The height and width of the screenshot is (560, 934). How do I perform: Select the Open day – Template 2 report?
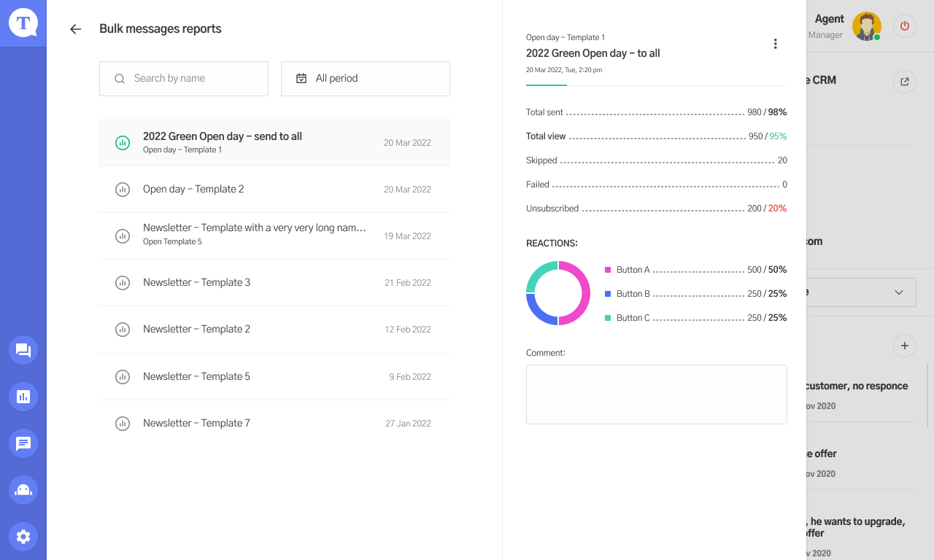click(x=274, y=190)
